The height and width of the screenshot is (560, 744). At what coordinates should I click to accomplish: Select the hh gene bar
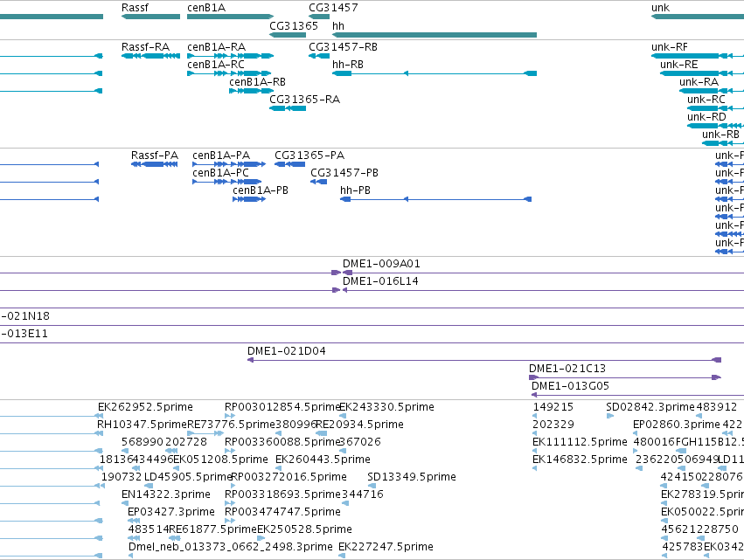tap(435, 35)
